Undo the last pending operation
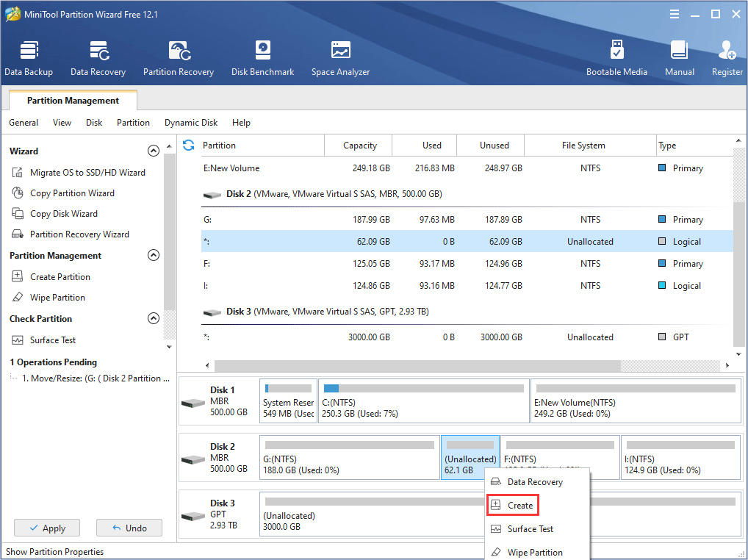The width and height of the screenshot is (748, 560). (x=129, y=528)
